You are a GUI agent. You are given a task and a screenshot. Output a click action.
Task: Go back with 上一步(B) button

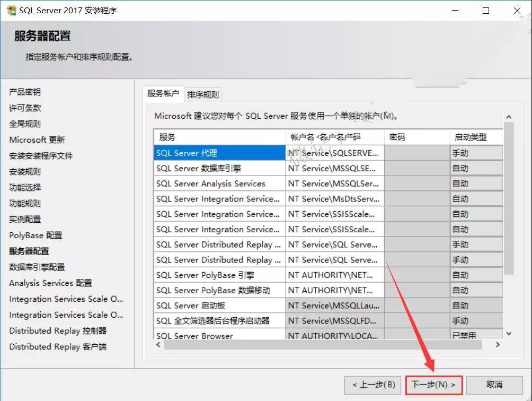click(x=373, y=385)
